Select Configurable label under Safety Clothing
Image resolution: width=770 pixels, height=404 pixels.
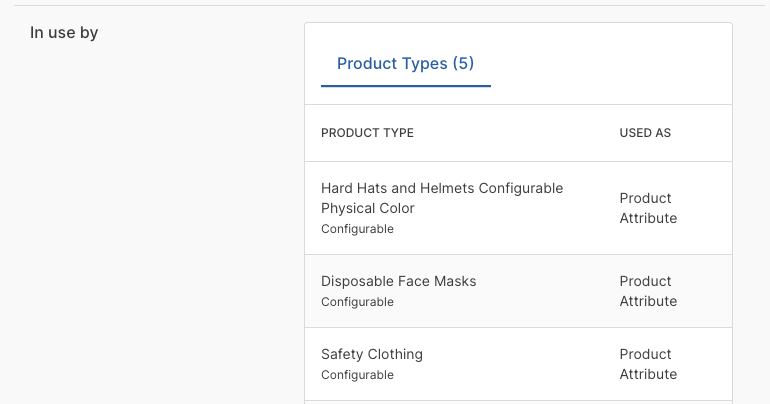[357, 375]
